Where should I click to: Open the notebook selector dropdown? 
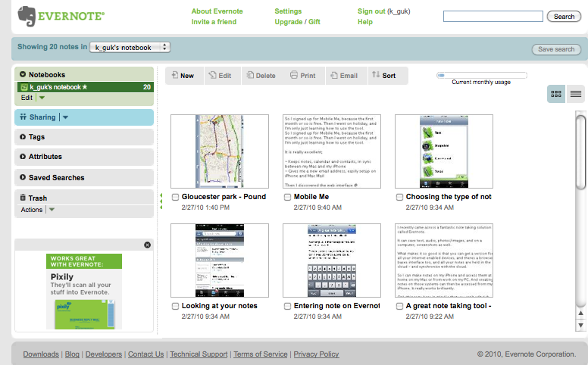(130, 48)
